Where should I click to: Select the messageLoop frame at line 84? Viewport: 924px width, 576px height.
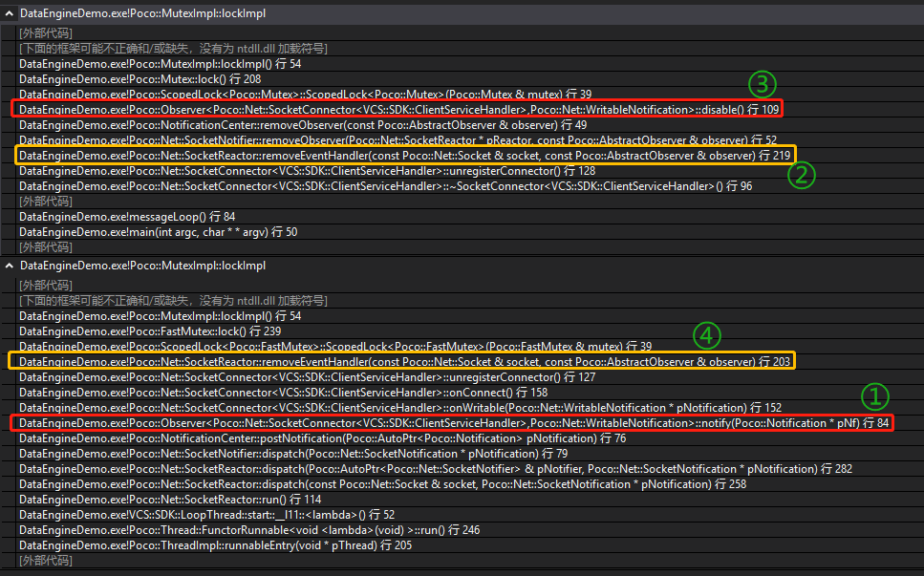tap(115, 216)
